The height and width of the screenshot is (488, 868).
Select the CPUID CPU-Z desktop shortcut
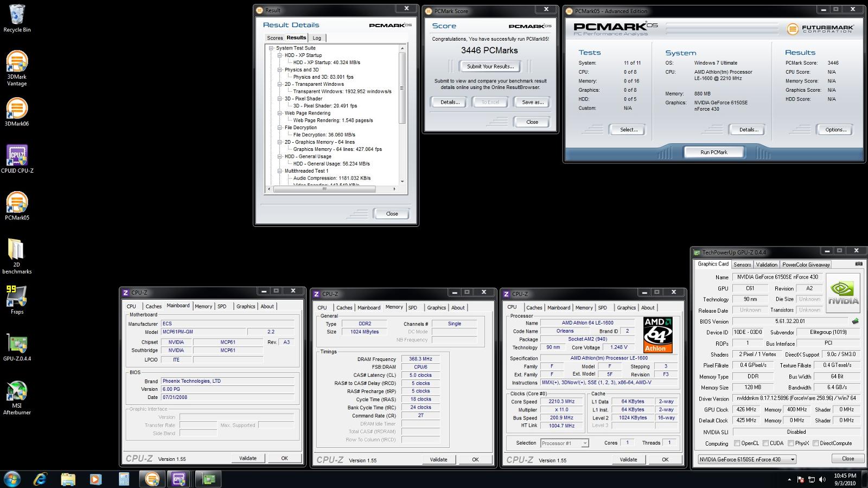[x=17, y=159]
